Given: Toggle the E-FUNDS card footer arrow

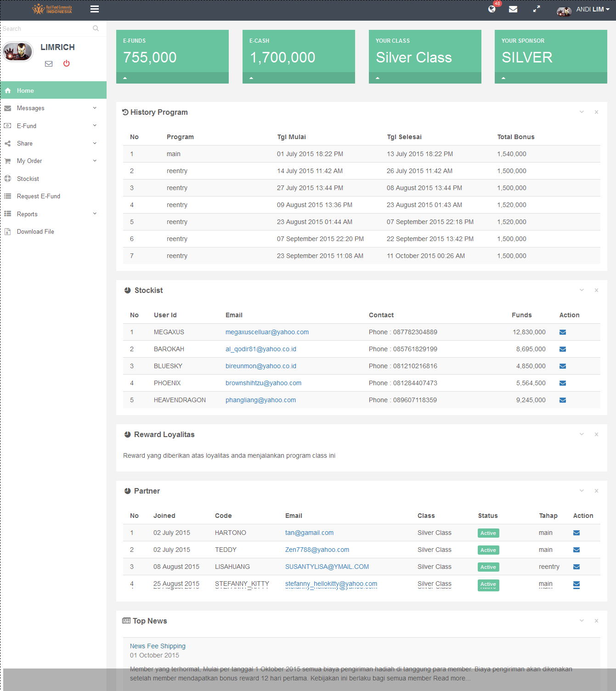Looking at the screenshot, I should click(125, 78).
